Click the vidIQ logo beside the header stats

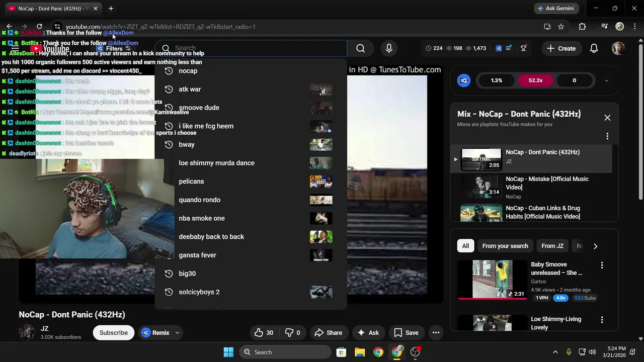[499, 48]
